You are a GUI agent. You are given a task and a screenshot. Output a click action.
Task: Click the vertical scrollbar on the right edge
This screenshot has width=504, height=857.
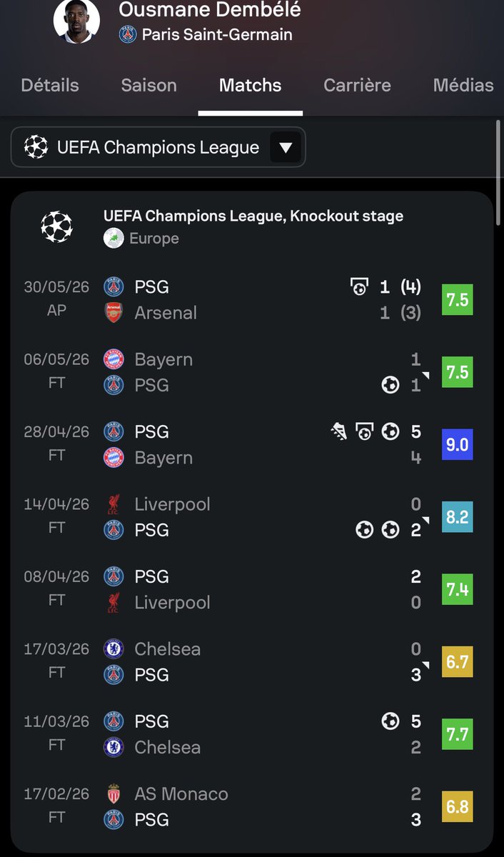[x=498, y=171]
